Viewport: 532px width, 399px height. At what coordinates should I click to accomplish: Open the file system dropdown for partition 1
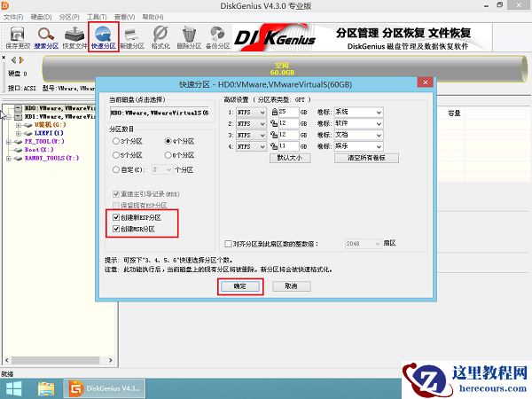[x=251, y=113]
